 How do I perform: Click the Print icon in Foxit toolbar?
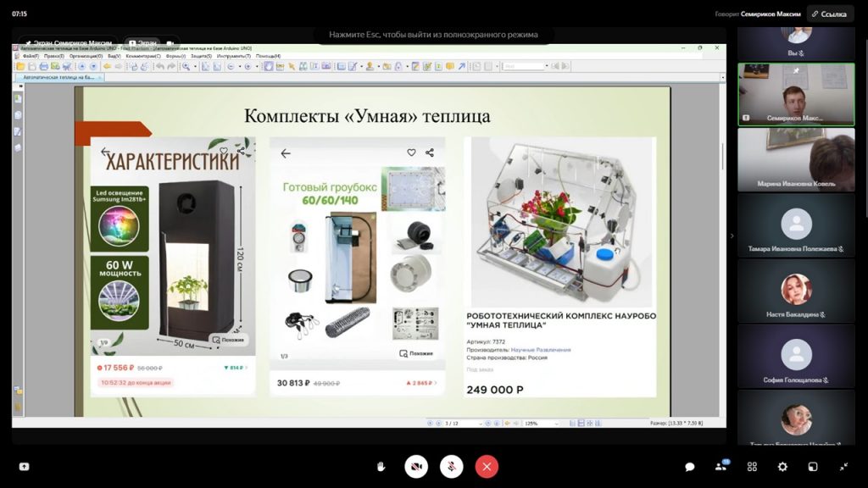(44, 66)
